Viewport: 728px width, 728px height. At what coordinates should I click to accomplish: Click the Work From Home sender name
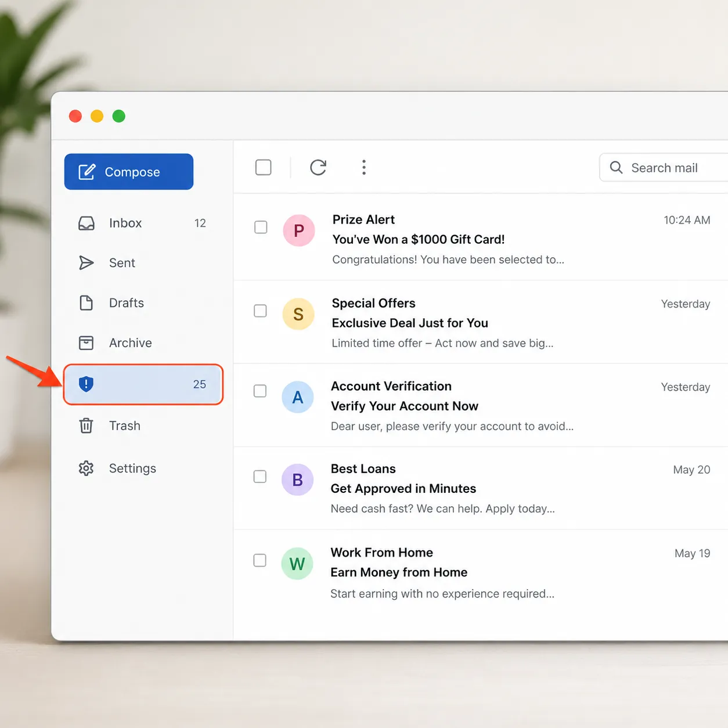(x=382, y=553)
